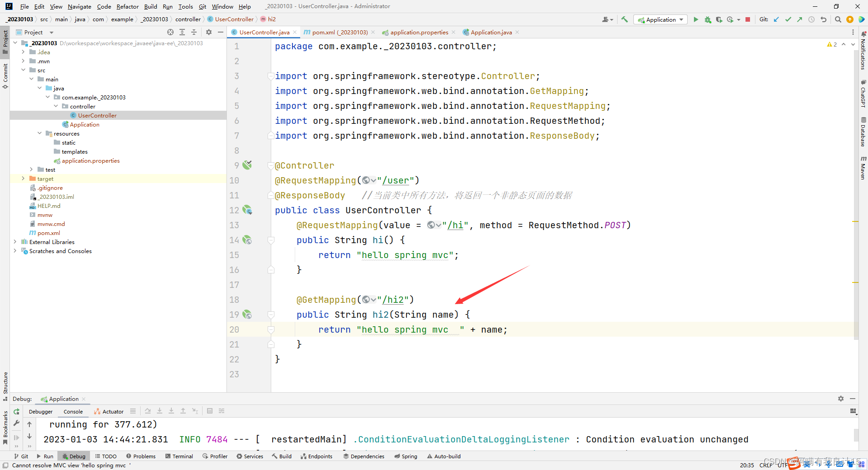Click the green Run Application button
The height and width of the screenshot is (470, 868).
pyautogui.click(x=696, y=19)
